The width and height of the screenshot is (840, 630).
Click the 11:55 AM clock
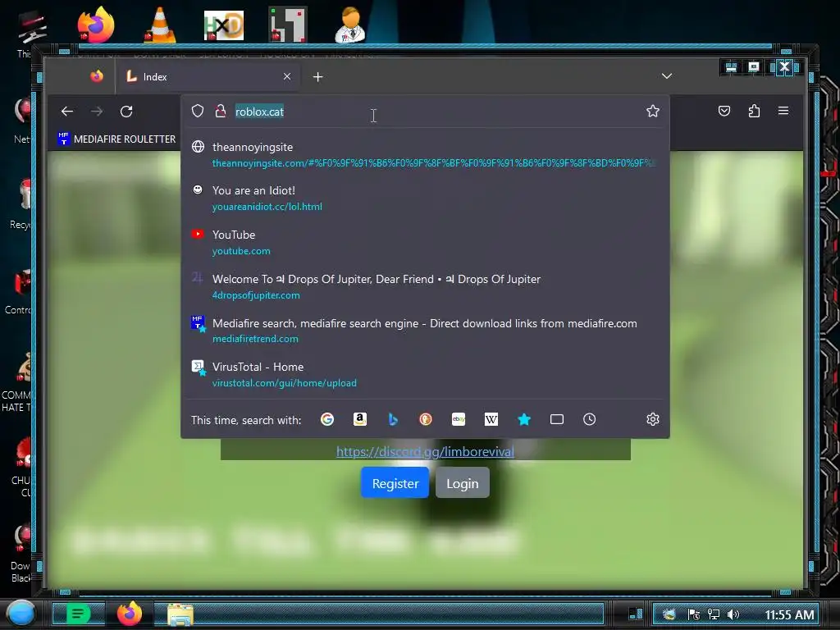click(789, 614)
